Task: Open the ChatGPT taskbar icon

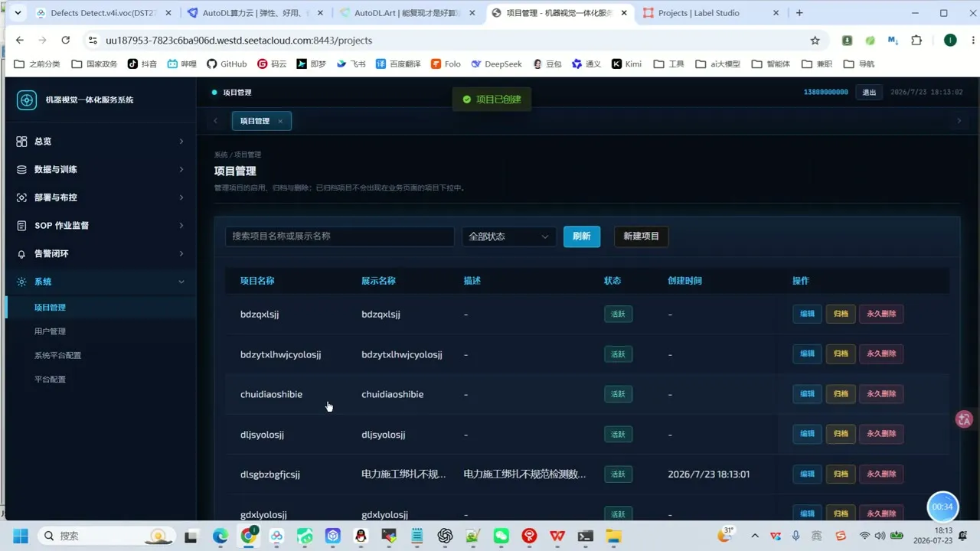Action: coord(445,536)
